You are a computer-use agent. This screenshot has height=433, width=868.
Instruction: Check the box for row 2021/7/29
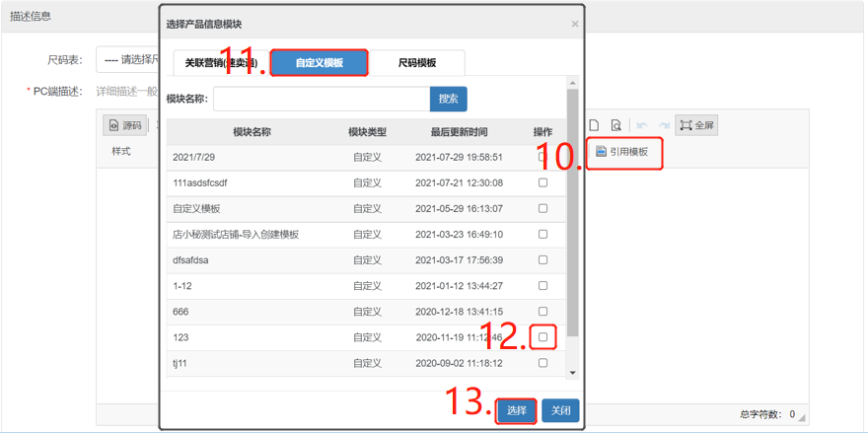point(543,157)
